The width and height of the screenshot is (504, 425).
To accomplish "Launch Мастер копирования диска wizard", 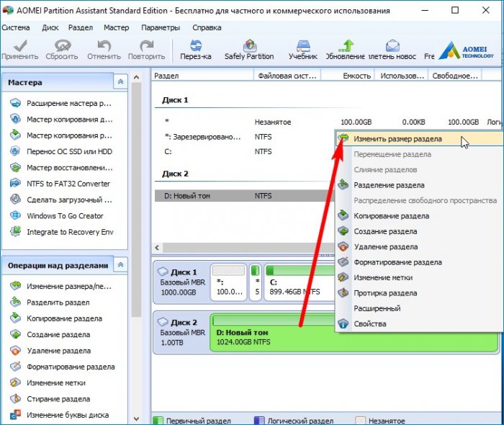I will point(60,120).
